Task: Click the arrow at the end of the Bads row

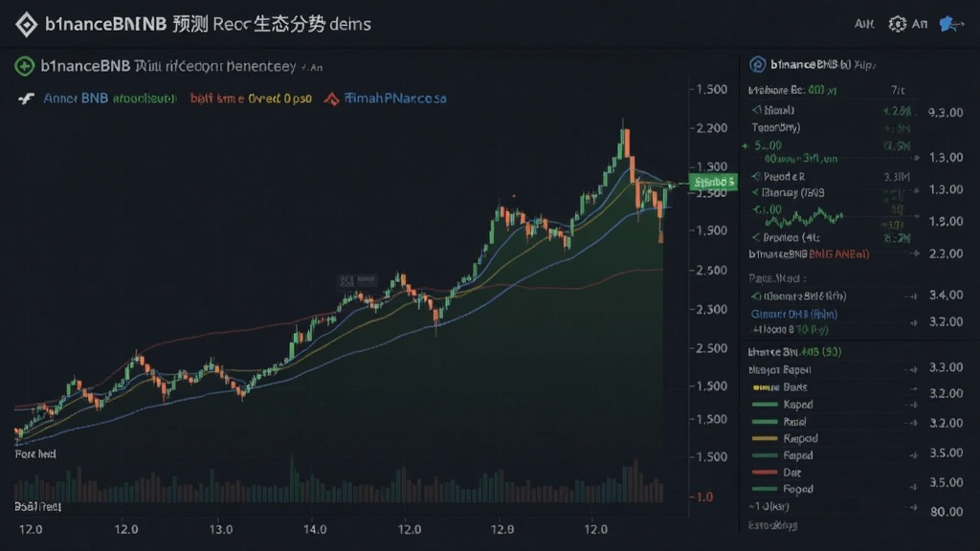Action: (914, 388)
